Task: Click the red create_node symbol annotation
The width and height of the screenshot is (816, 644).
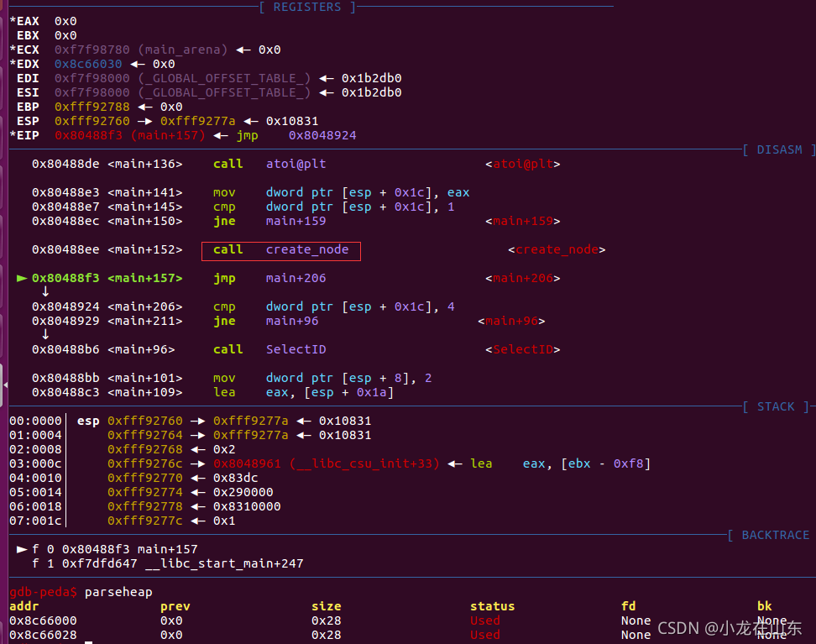Action: pos(557,250)
